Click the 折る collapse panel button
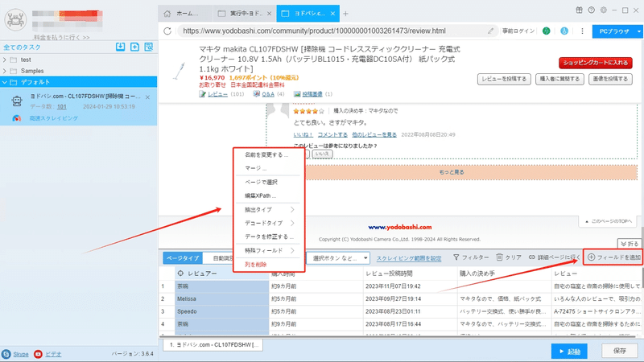The width and height of the screenshot is (644, 362). point(630,244)
